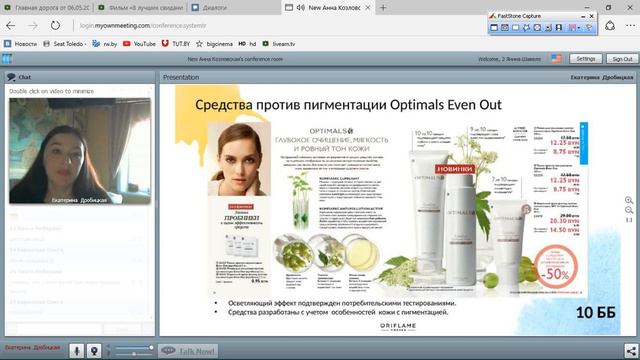This screenshot has height=360, width=640.
Task: Click the Presentation panel title
Action: [181, 77]
